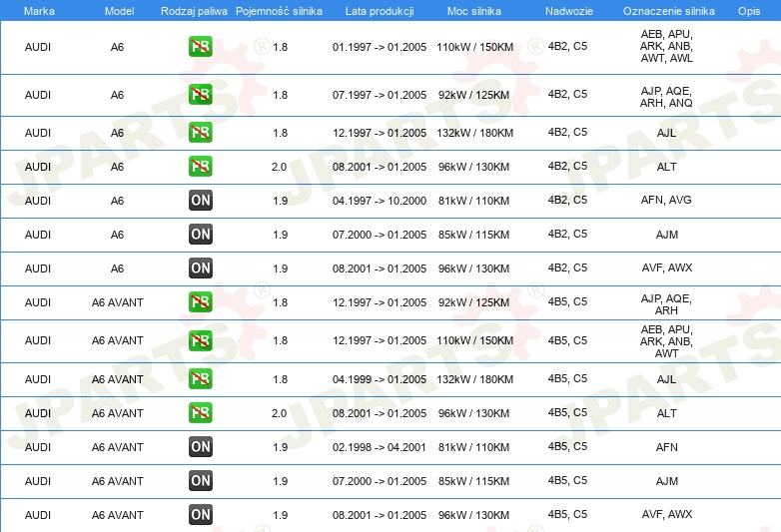Screen dimensions: 781x532
Task: Click ON diesel icon in A6 AVANT AFN row
Action: click(x=200, y=446)
